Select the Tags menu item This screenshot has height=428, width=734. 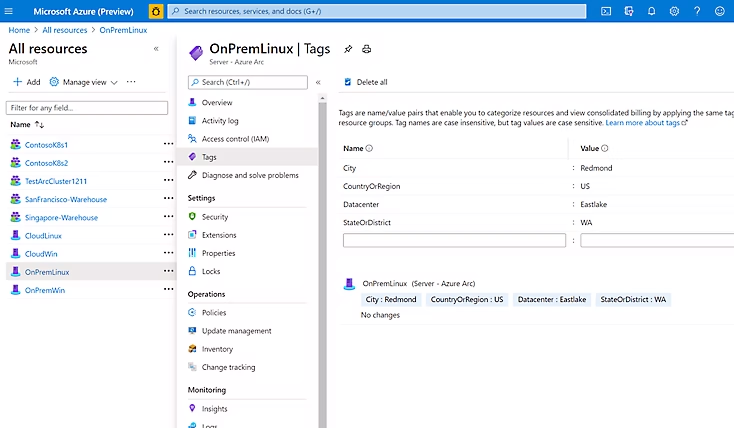[x=247, y=157]
